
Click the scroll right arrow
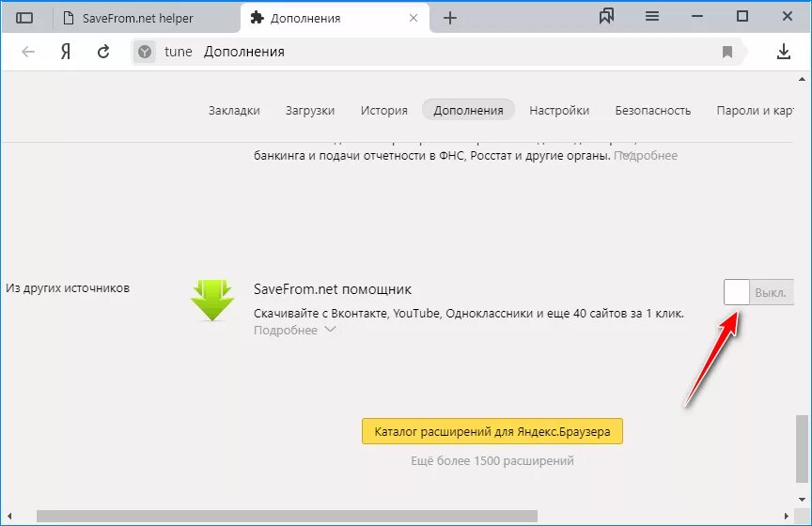coord(786,517)
